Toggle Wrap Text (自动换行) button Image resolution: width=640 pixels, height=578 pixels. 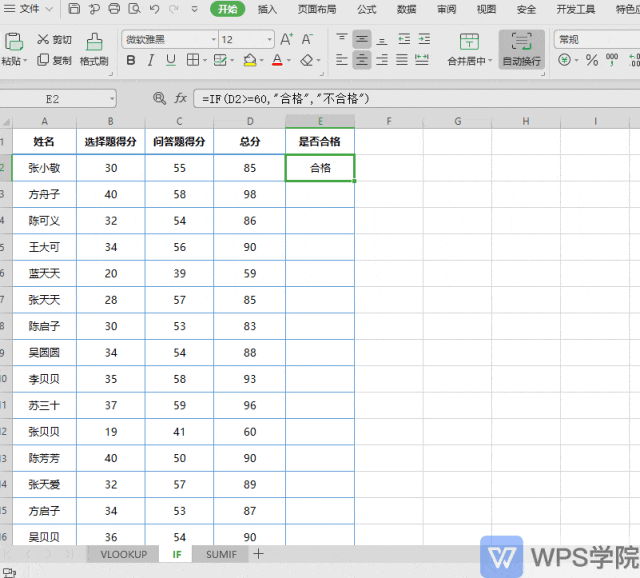coord(521,49)
